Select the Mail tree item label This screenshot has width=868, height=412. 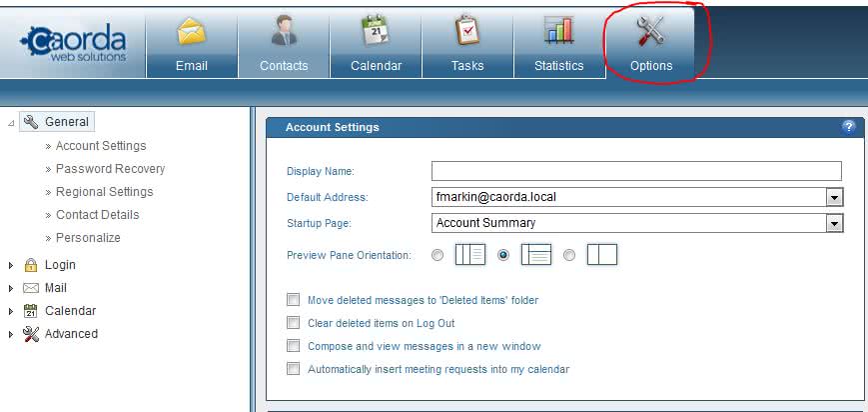56,288
